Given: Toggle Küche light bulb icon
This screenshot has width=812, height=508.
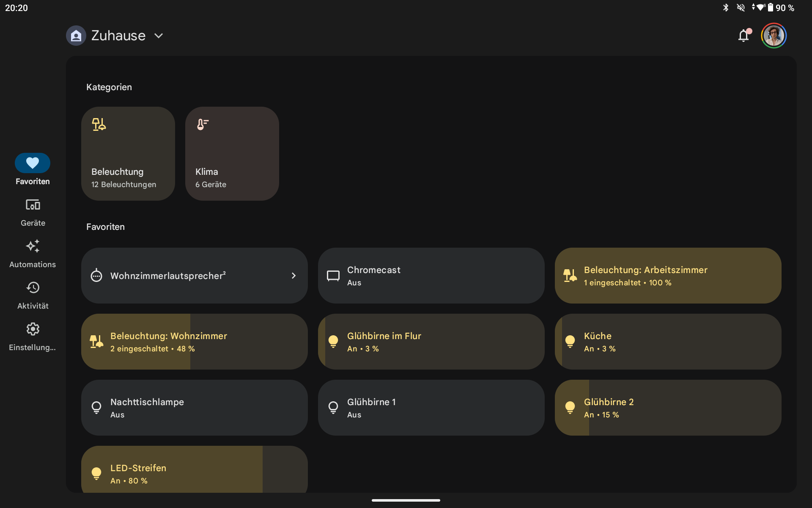Looking at the screenshot, I should click(x=570, y=342).
